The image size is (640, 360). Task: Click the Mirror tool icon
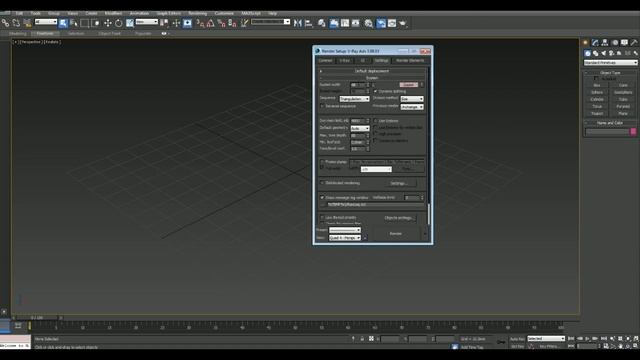click(298, 23)
